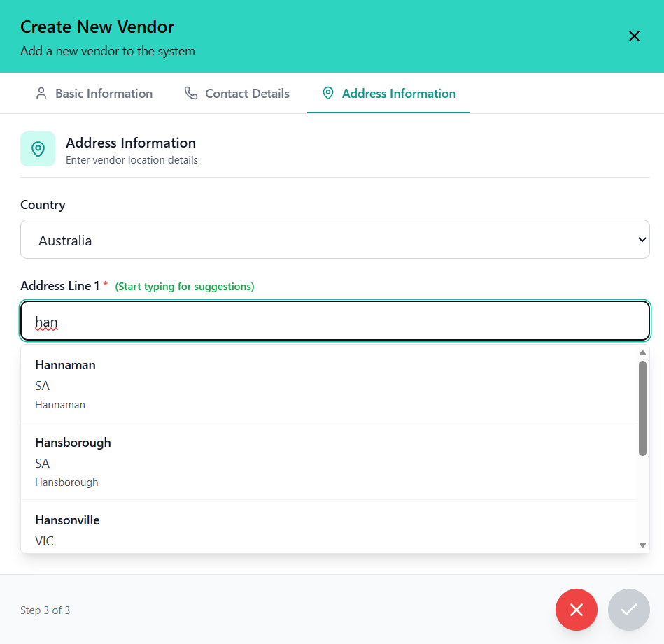Click the pin icon on Address Information tab
664x644 pixels.
327,92
